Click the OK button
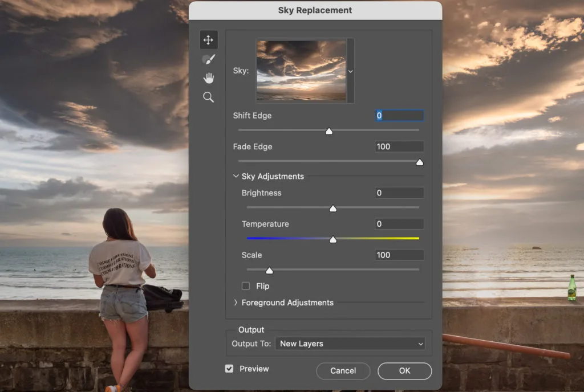 (404, 371)
